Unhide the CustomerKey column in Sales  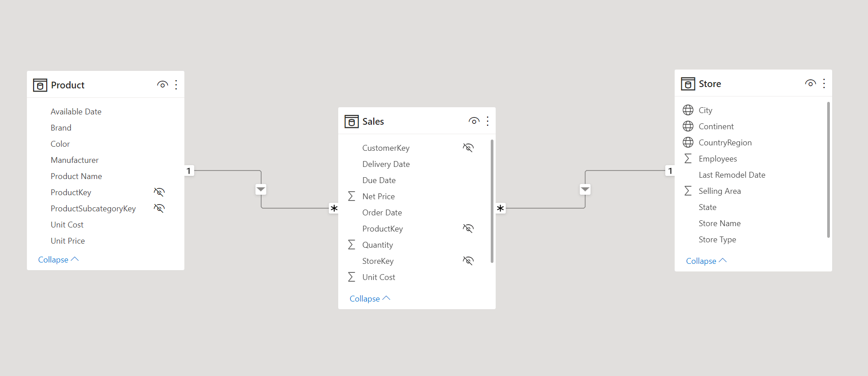coord(468,148)
